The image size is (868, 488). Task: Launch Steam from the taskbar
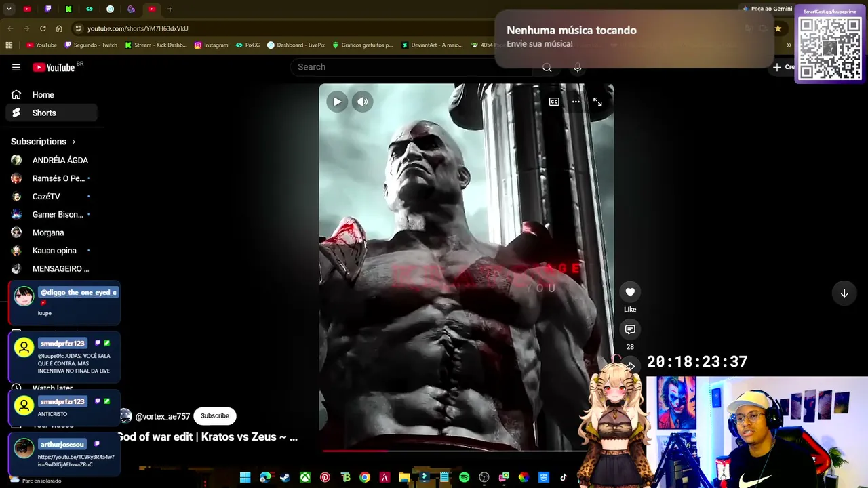click(285, 477)
